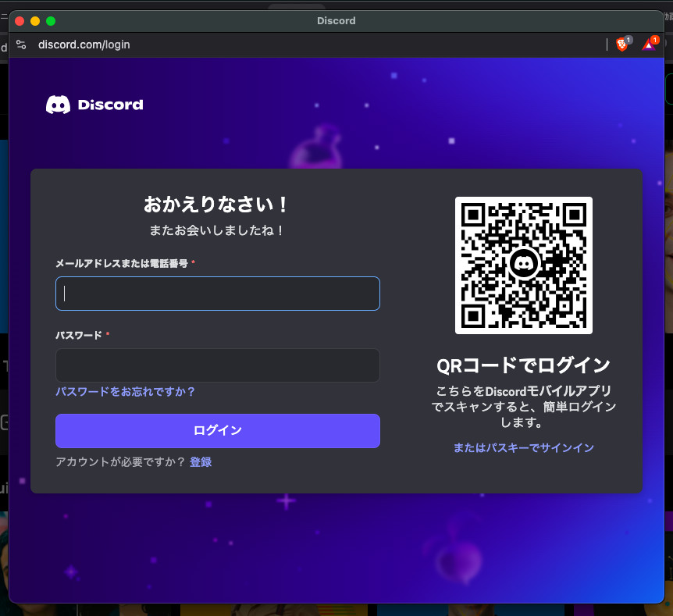Click the またお会いしましたね！ subtitle text

pyautogui.click(x=216, y=230)
